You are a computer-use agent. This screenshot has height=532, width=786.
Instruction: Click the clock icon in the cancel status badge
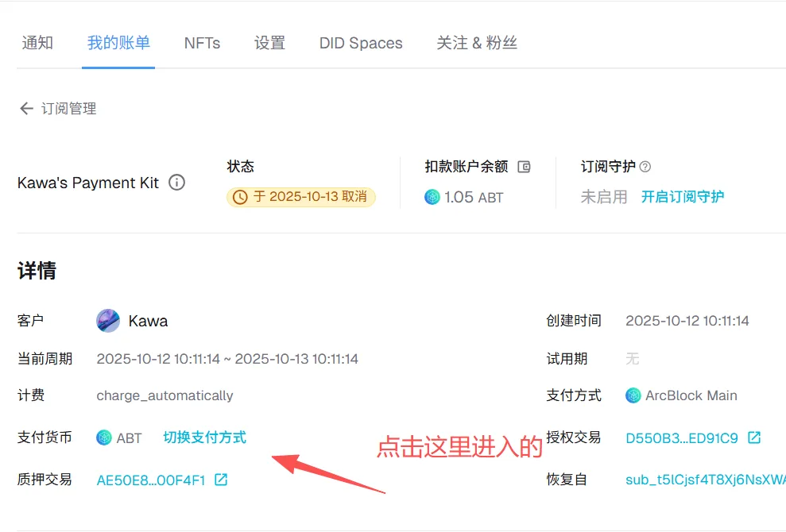pyautogui.click(x=240, y=197)
